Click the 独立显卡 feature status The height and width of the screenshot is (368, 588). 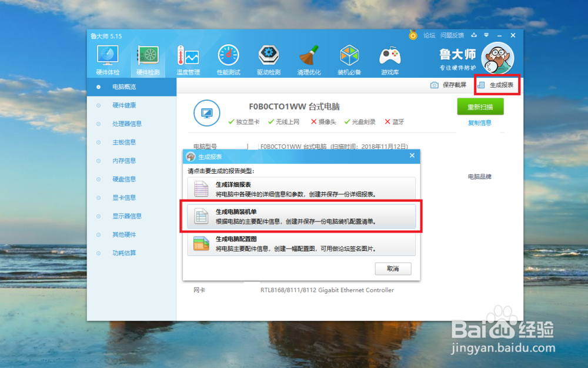coord(244,122)
